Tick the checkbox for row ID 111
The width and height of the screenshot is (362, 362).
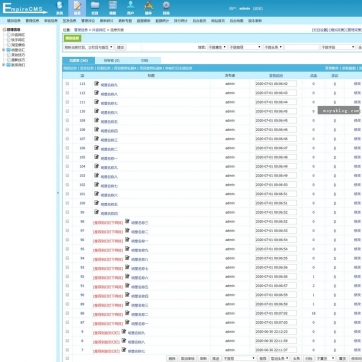click(67, 102)
